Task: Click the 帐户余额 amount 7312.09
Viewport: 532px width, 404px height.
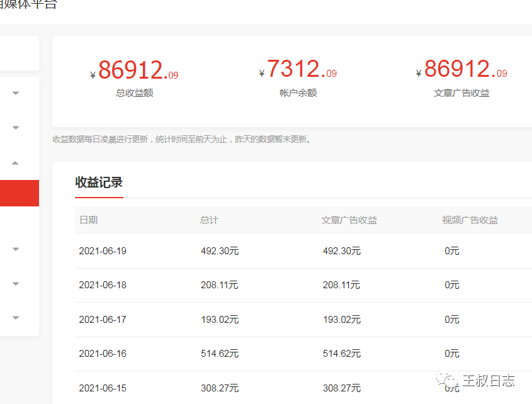Action: coord(298,69)
